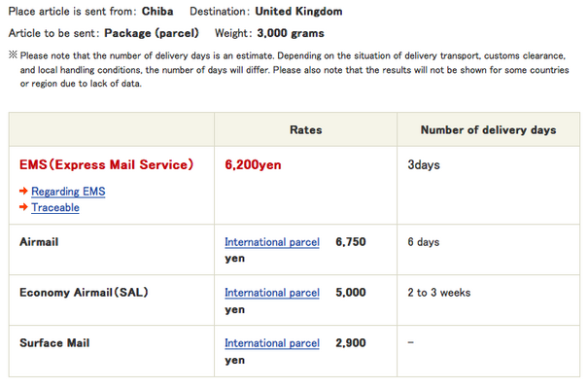Select the Economy Airmail (SAL) row label
The height and width of the screenshot is (389, 588).
pos(85,293)
